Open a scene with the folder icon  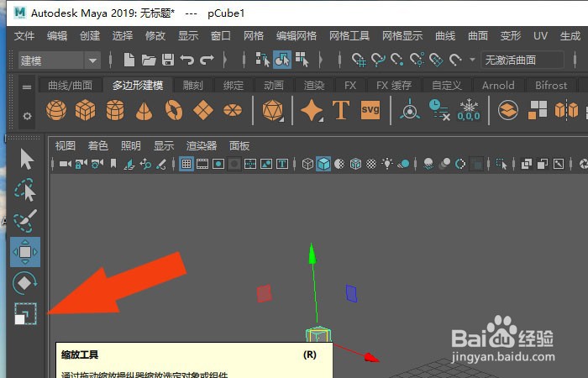[149, 60]
